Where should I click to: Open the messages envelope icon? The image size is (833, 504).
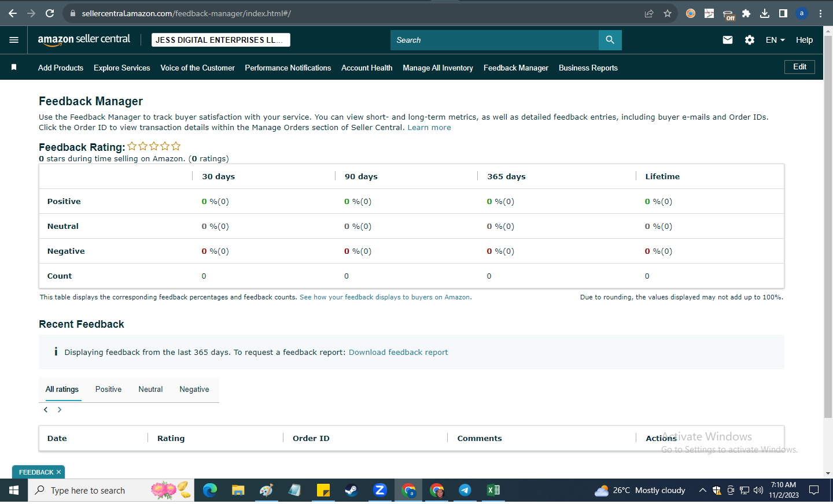[x=728, y=40]
